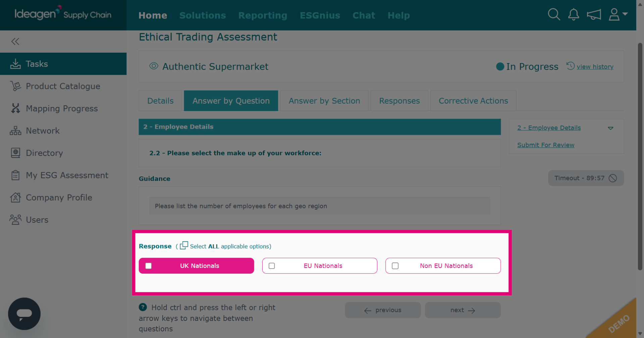This screenshot has width=644, height=338.
Task: Click the Authentic Supermarket title
Action: pyautogui.click(x=215, y=66)
